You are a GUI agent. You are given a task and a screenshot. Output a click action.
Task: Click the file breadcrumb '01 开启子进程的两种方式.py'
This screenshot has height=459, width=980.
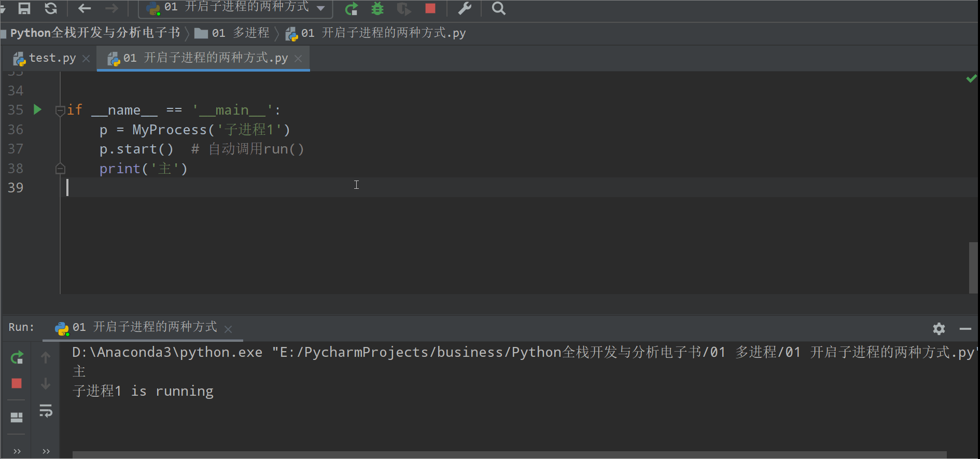click(376, 33)
